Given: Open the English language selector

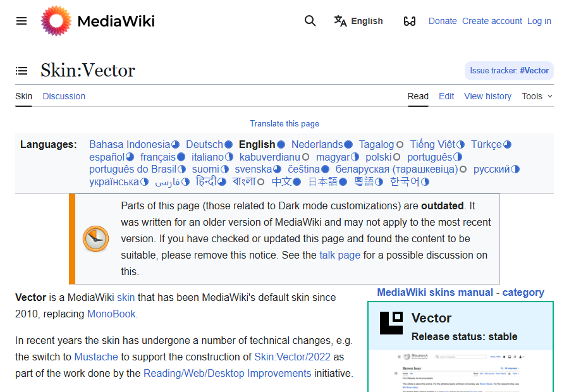Looking at the screenshot, I should tap(358, 21).
